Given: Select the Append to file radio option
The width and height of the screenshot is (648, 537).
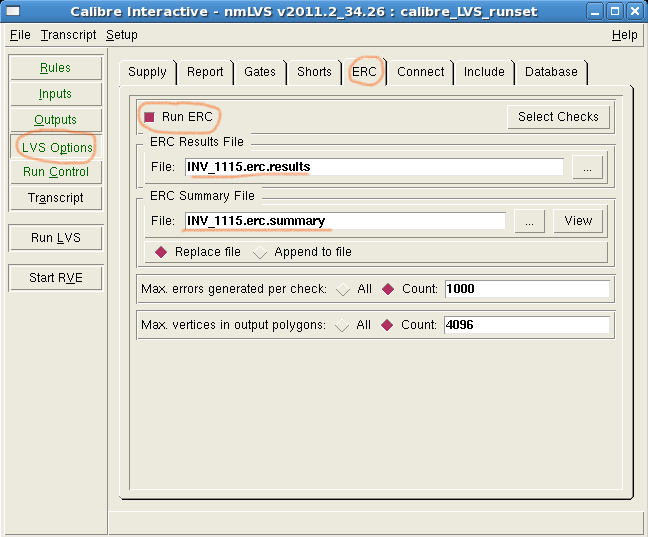Looking at the screenshot, I should 260,252.
